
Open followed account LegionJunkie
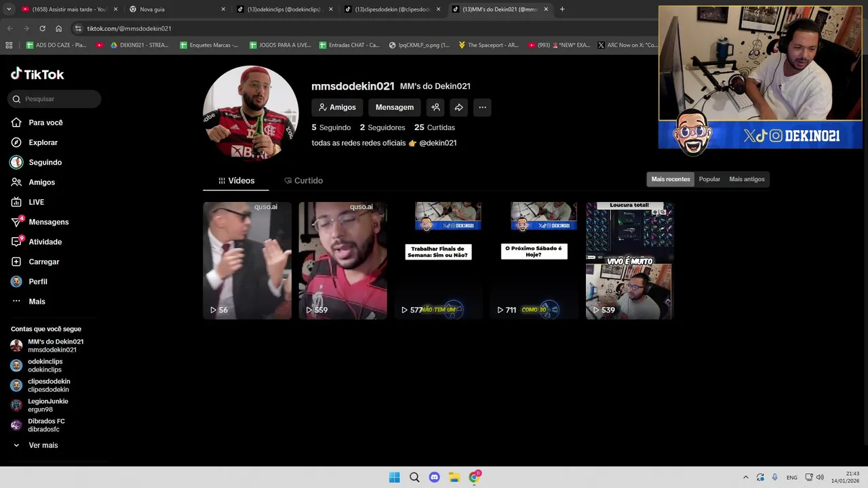47,405
